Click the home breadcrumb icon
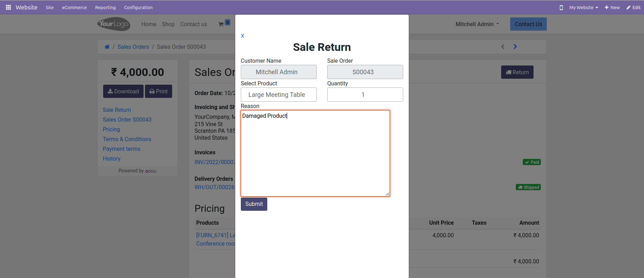 107,47
